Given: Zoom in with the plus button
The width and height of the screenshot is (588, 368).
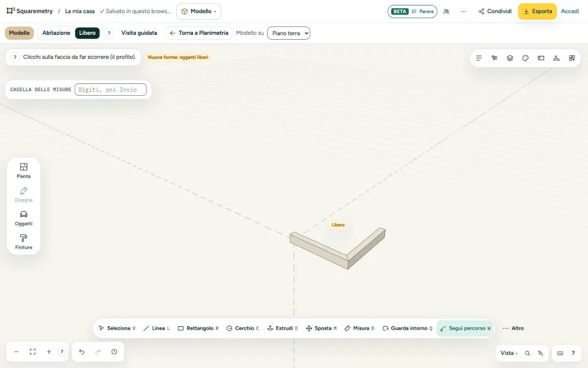Looking at the screenshot, I should 49,352.
